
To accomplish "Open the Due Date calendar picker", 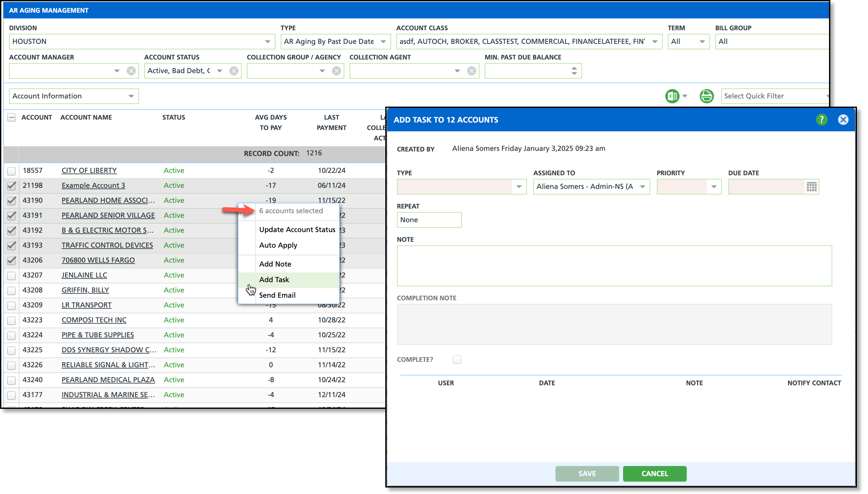I will pos(811,187).
